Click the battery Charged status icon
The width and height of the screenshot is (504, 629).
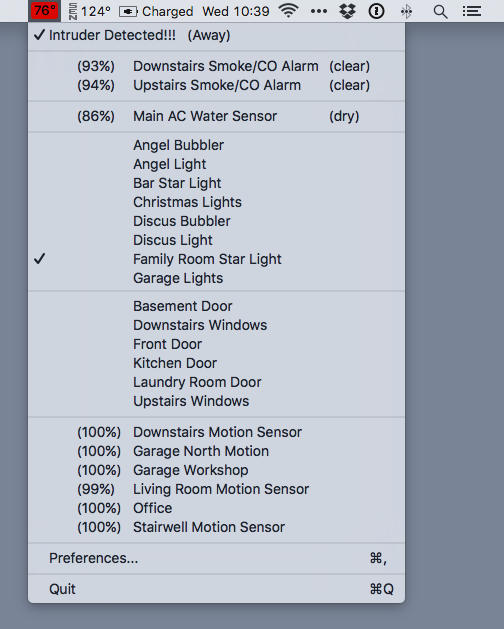point(156,11)
